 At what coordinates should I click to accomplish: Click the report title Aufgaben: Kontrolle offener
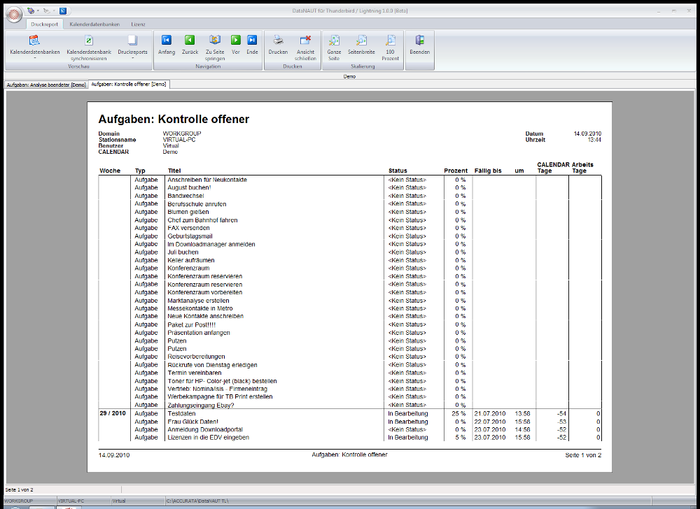tap(174, 119)
